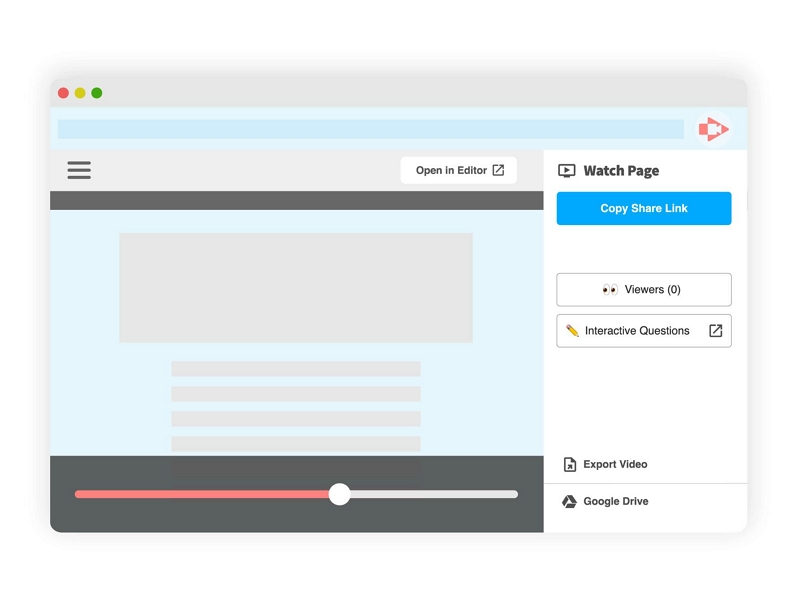Viewport: 800px width, 613px height.
Task: Click the Screencastify extension icon
Action: 713,129
